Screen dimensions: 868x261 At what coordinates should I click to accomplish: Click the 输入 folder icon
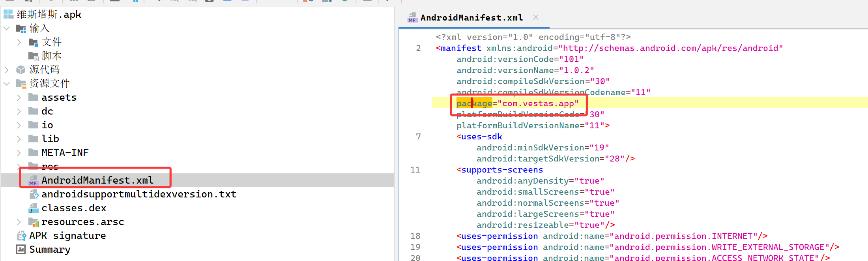(x=21, y=28)
